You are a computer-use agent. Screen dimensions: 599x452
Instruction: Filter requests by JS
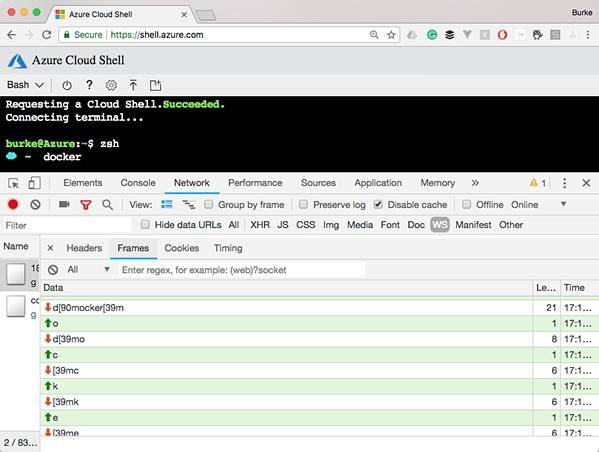point(283,225)
